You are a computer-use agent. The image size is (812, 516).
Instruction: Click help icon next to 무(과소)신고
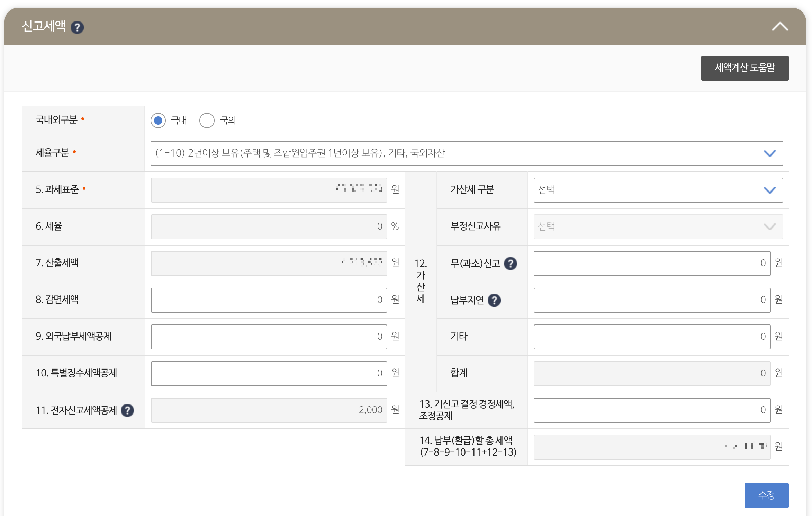tap(511, 264)
